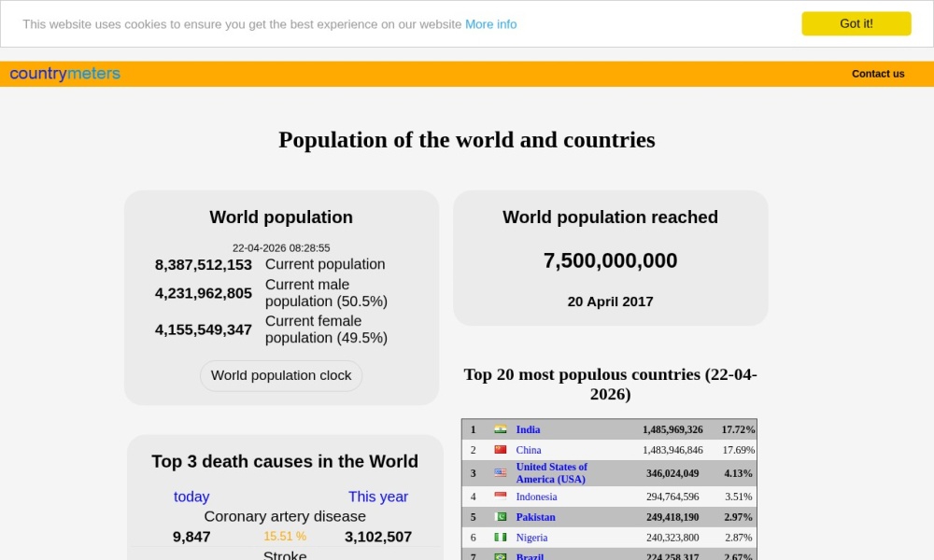Click the countrymeters logo
934x560 pixels.
(x=65, y=74)
